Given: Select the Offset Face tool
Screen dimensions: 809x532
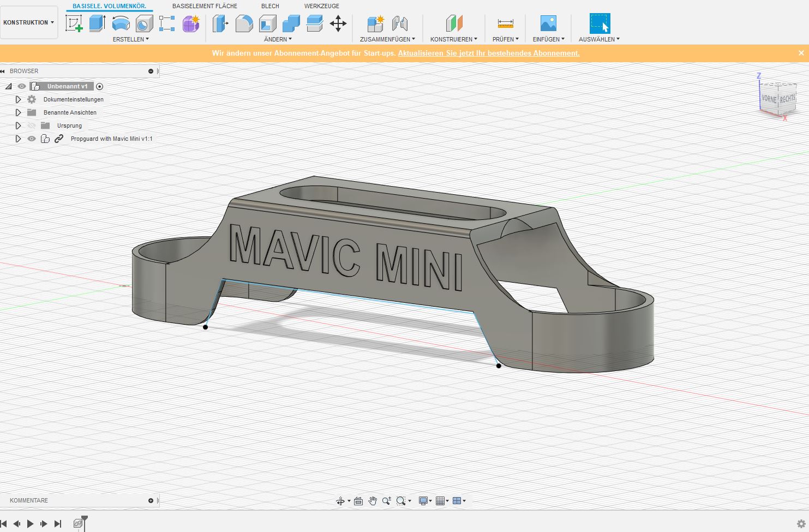Looking at the screenshot, I should 314,23.
